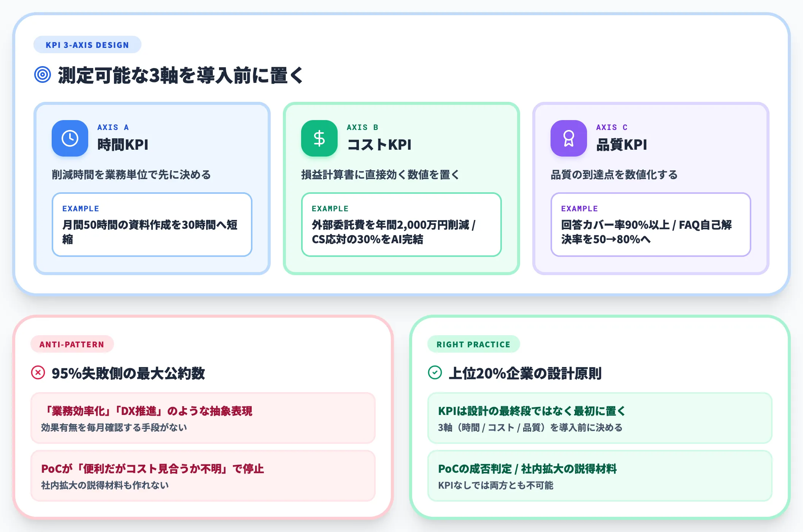Click the text KPIなしでは両方とも不可能

(x=496, y=485)
